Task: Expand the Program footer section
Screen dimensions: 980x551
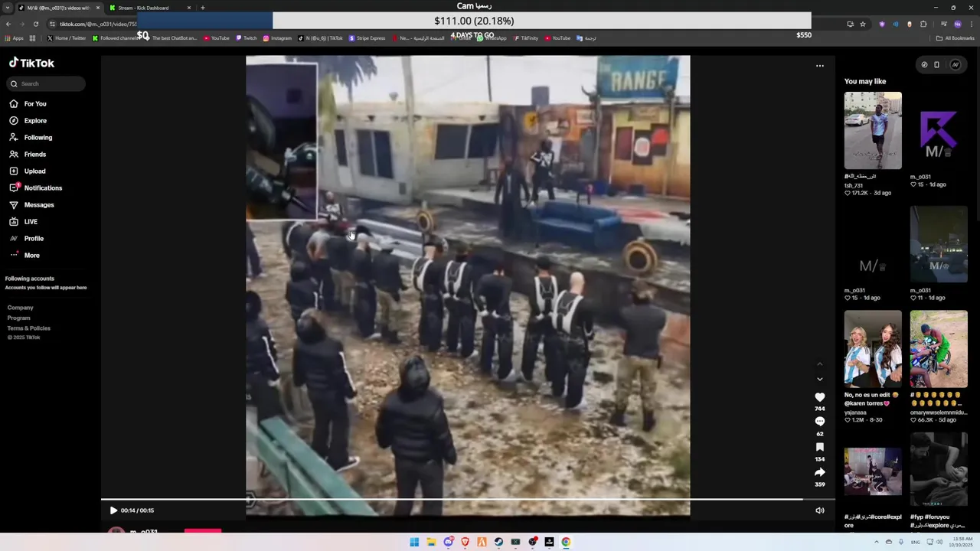Action: click(19, 318)
